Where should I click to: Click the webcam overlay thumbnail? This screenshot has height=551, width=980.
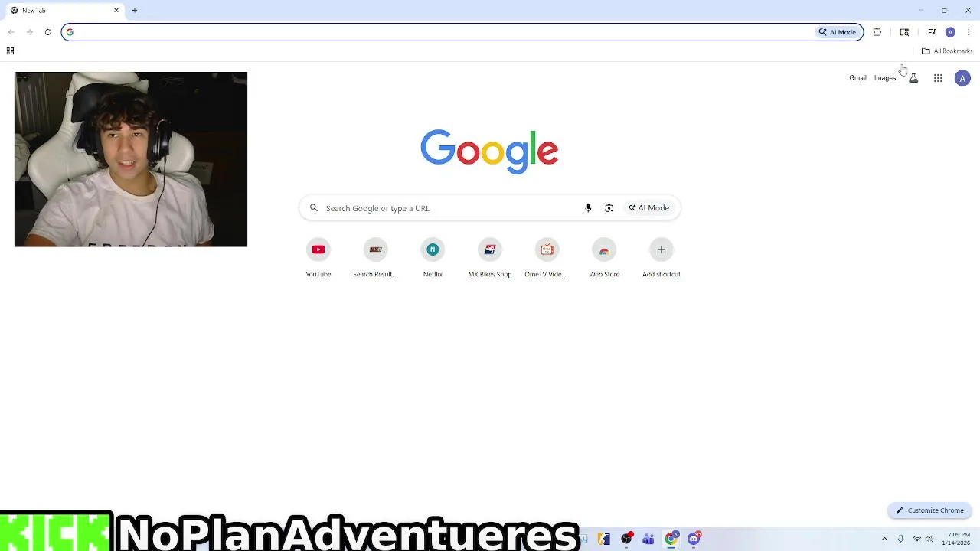click(131, 159)
